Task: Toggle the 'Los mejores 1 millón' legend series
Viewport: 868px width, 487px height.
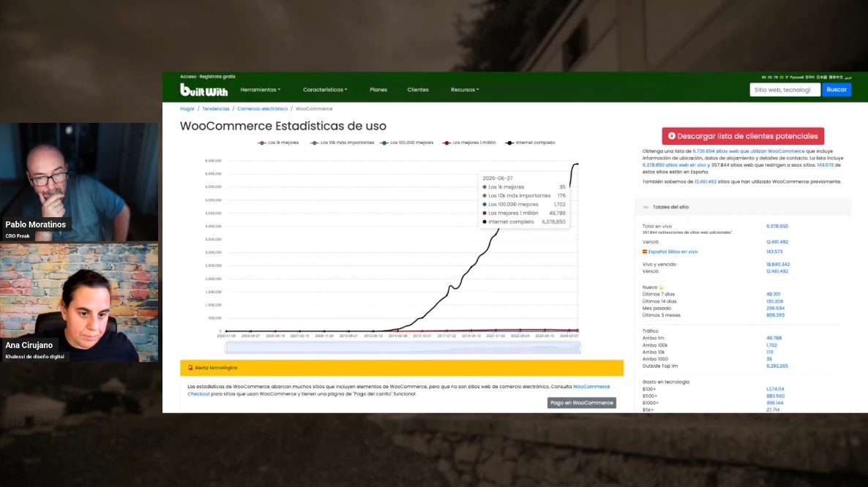Action: pos(469,143)
